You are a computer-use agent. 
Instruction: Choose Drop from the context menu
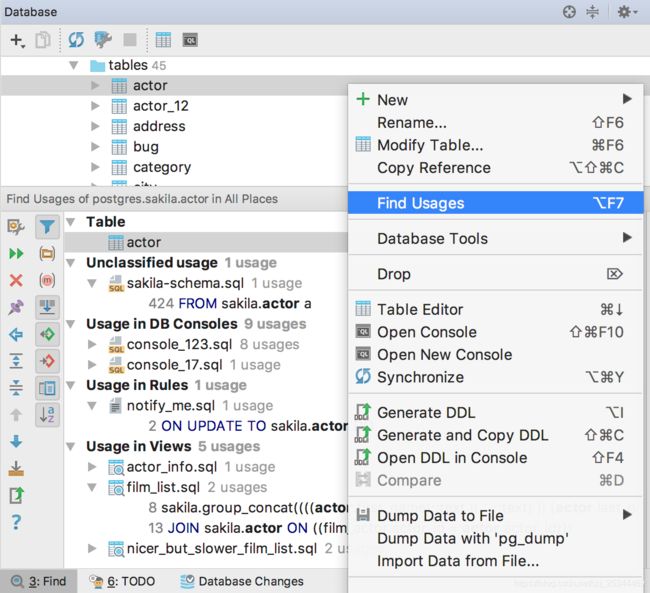pyautogui.click(x=495, y=274)
